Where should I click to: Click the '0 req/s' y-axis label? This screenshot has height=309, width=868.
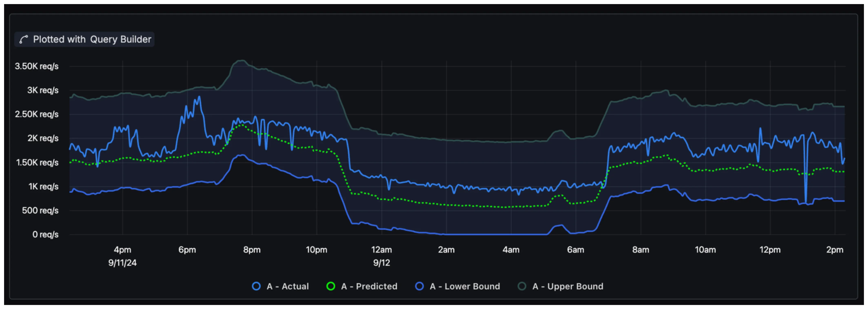pyautogui.click(x=45, y=234)
